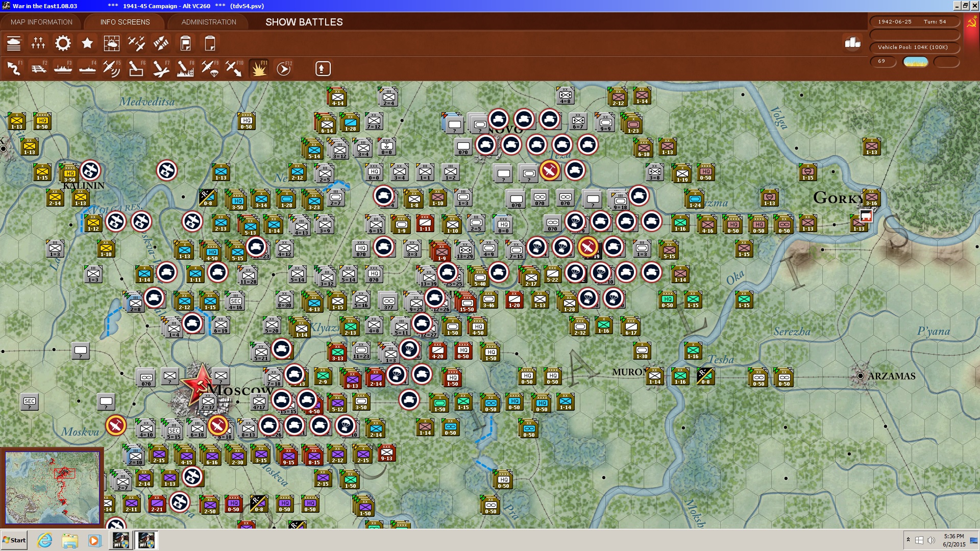
Task: Launch Internet Explorer from taskbar
Action: 45,540
